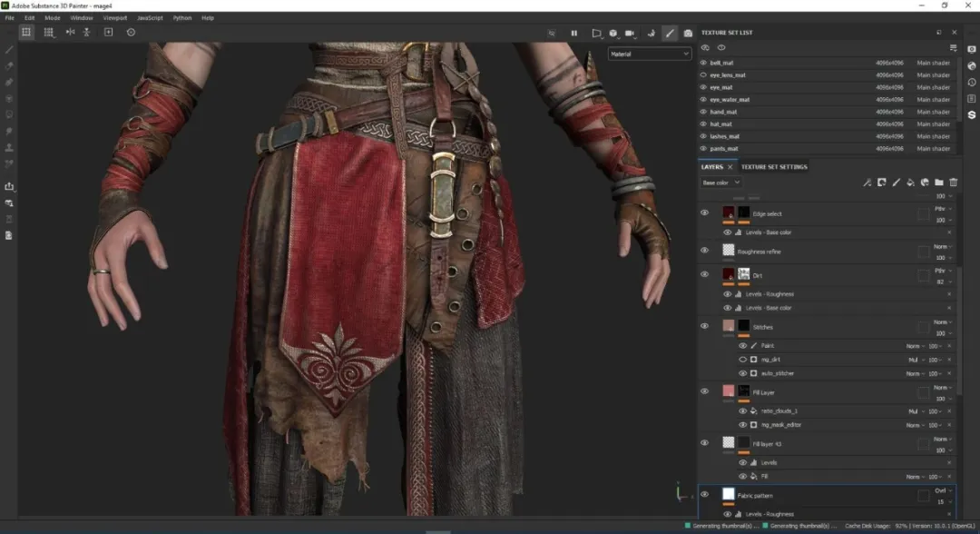
Task: Hide the belt_mat texture set
Action: point(703,63)
